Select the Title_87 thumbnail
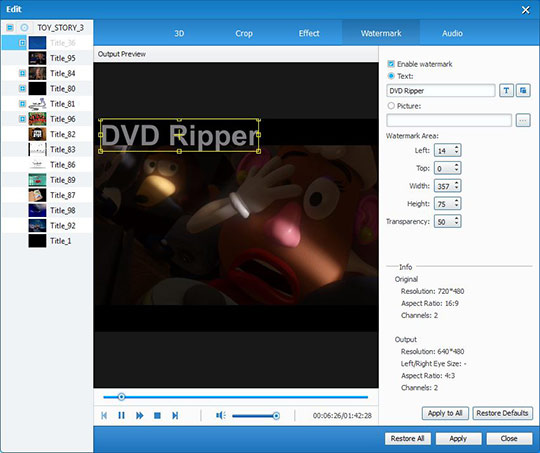Screen dimensions: 540x453 click(37, 195)
